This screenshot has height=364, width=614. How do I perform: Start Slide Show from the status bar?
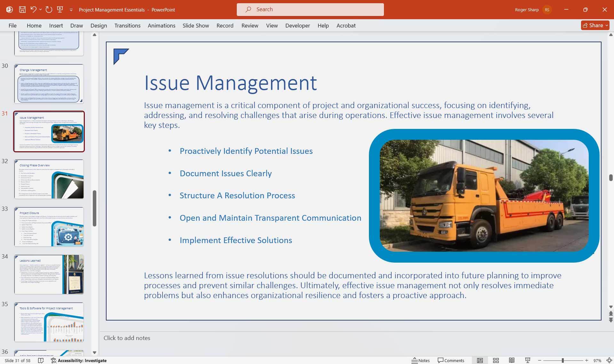528,360
